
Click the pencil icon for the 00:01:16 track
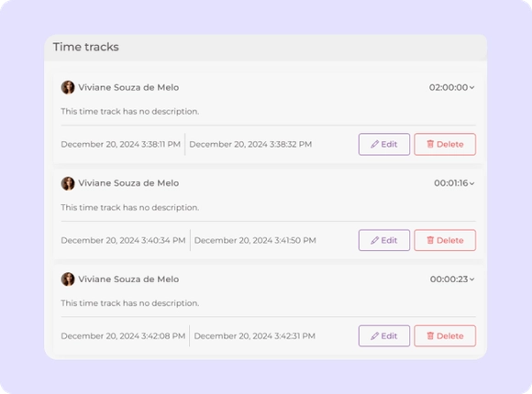374,240
